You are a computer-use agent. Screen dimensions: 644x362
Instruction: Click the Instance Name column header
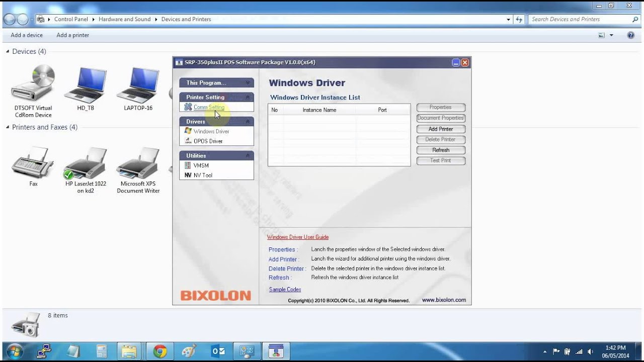[319, 110]
